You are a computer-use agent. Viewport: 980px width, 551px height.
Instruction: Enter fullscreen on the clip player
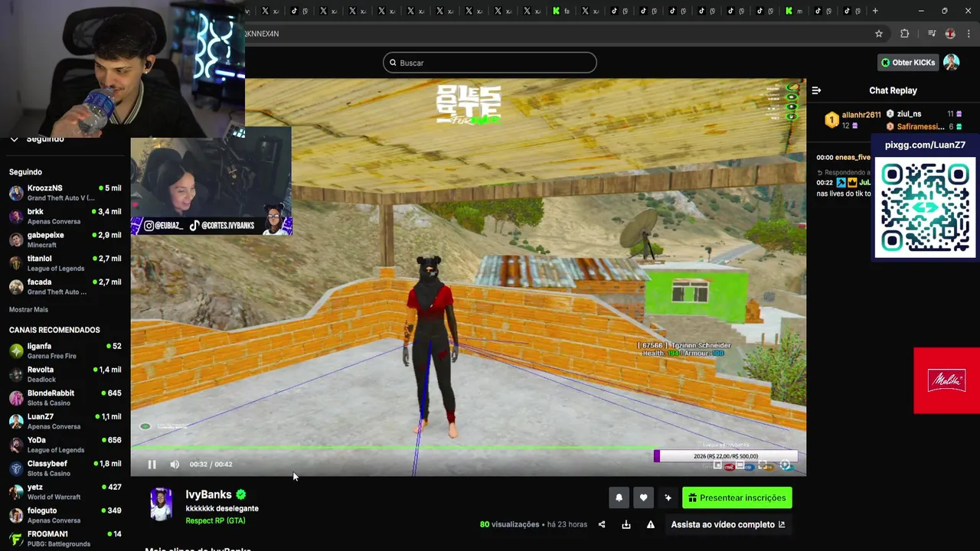(x=763, y=465)
